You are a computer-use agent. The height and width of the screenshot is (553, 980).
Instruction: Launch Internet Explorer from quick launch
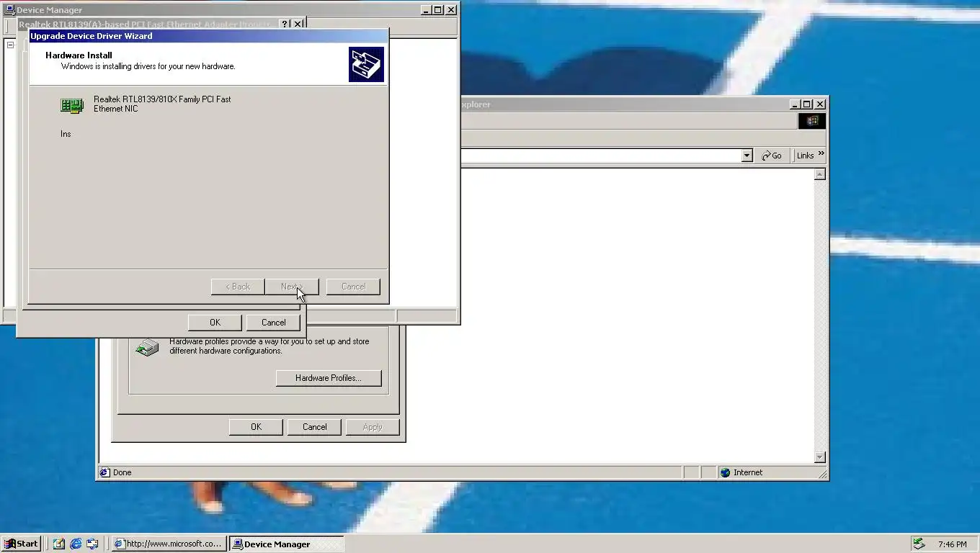coord(76,544)
